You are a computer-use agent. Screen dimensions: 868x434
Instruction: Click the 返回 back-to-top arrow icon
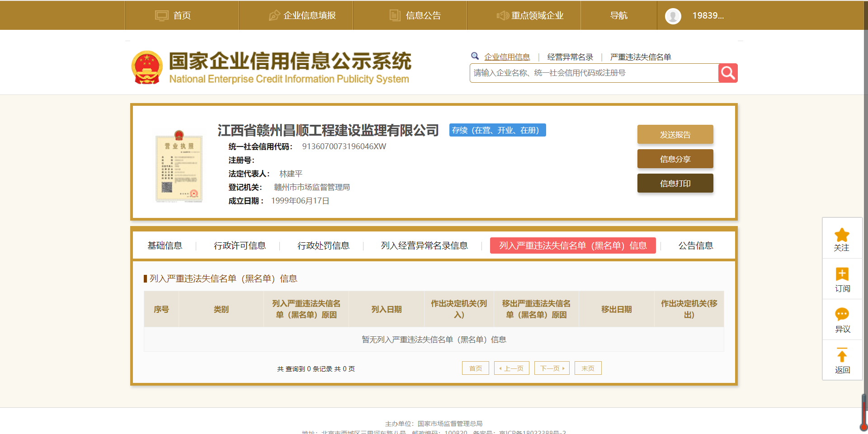(x=842, y=355)
